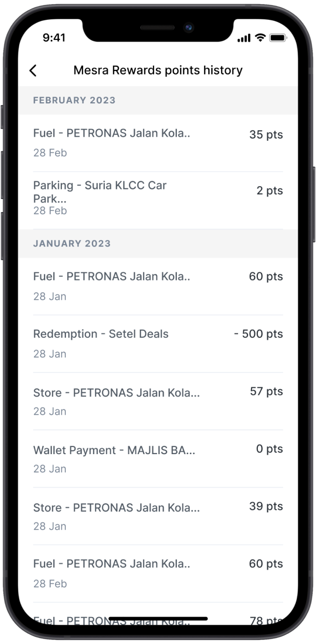Tap the Mesra Rewards points history title

point(158,70)
